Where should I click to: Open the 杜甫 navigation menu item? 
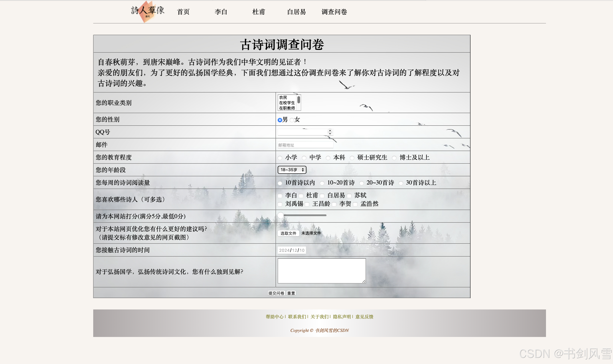coord(259,12)
